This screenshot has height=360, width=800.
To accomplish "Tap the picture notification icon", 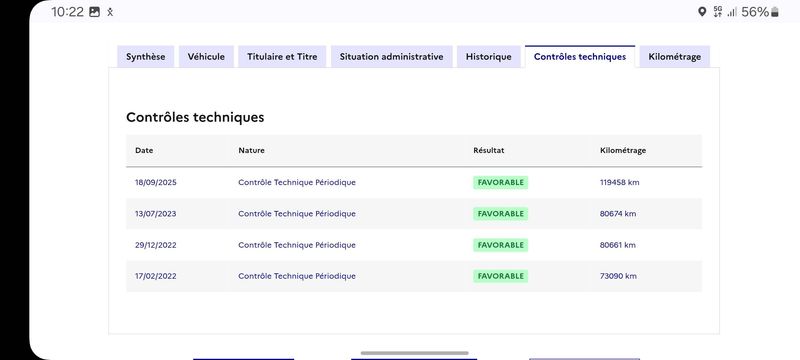I will pyautogui.click(x=94, y=12).
